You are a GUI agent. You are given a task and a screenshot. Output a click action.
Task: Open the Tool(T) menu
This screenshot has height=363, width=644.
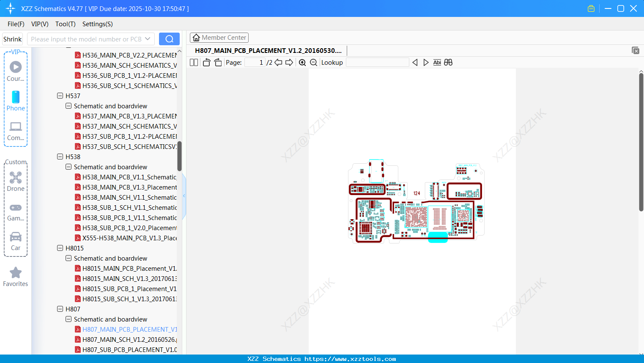(65, 24)
